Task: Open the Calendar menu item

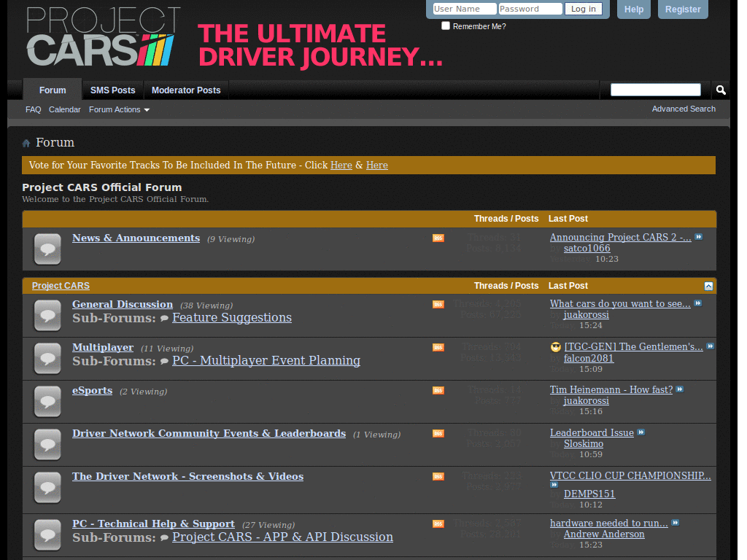Action: click(x=65, y=109)
